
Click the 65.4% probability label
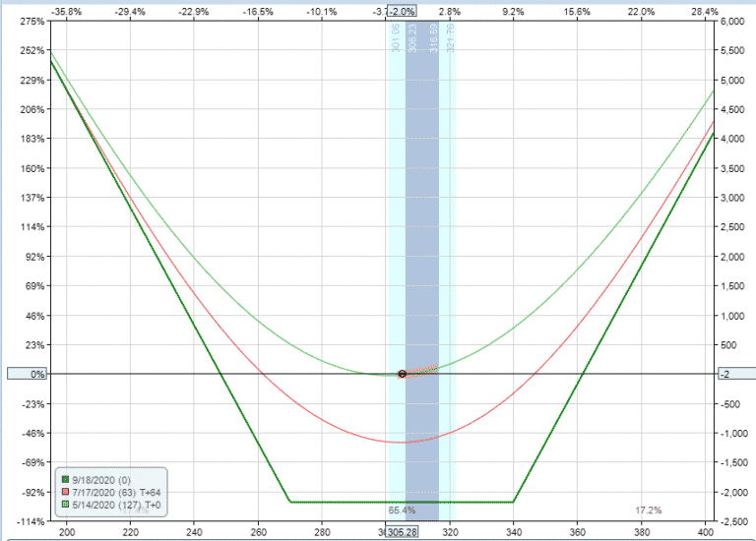(402, 511)
